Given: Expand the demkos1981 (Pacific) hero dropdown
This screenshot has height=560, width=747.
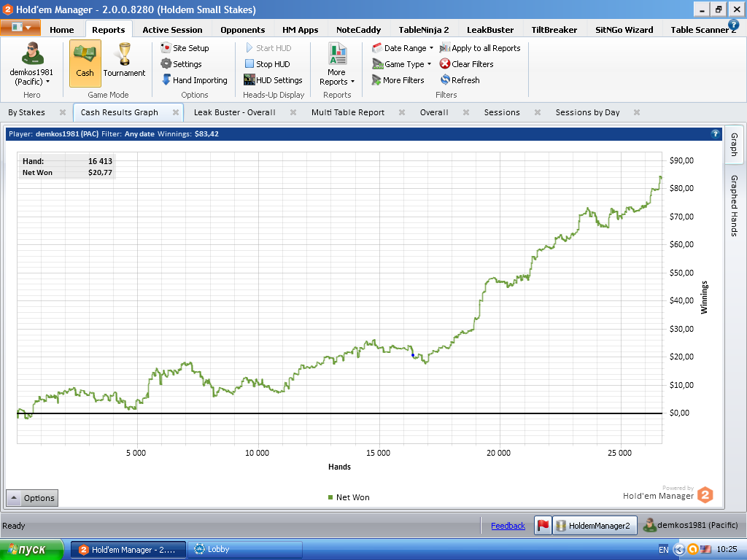Looking at the screenshot, I should click(31, 77).
